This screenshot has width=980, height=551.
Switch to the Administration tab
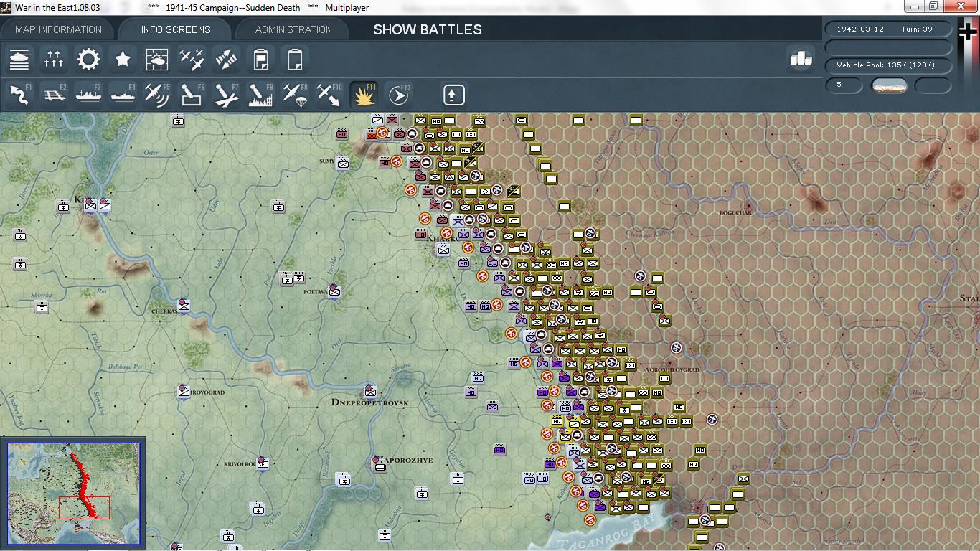pyautogui.click(x=293, y=29)
